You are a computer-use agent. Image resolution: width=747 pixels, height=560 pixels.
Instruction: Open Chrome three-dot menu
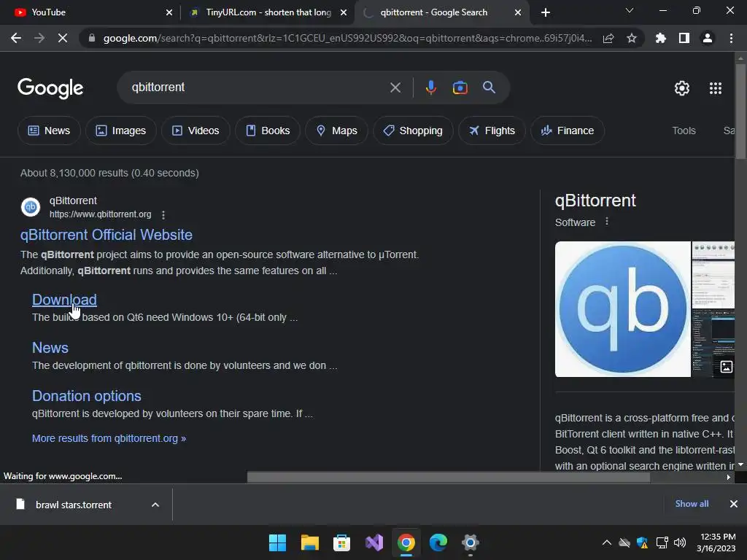pyautogui.click(x=731, y=38)
